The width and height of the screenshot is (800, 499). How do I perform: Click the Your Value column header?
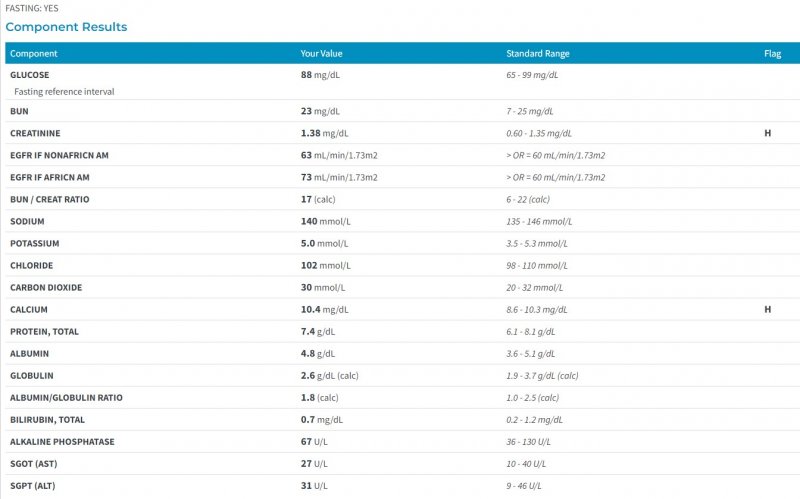coord(321,54)
